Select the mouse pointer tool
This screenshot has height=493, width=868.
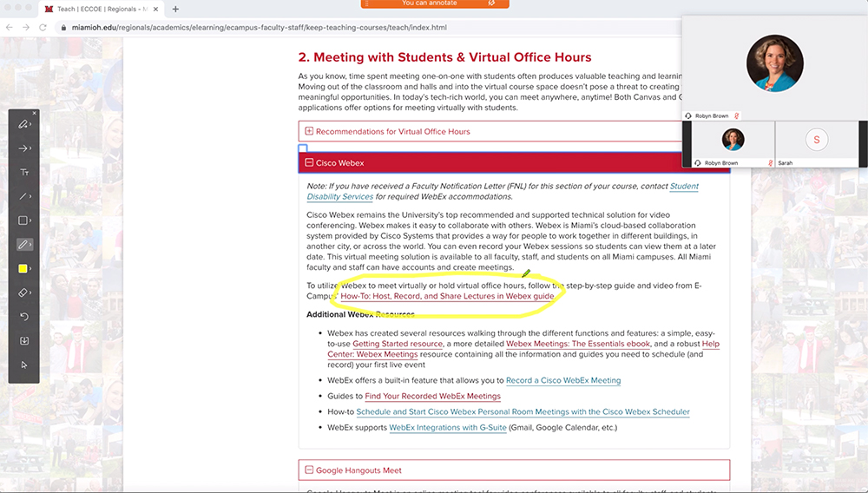(x=23, y=365)
